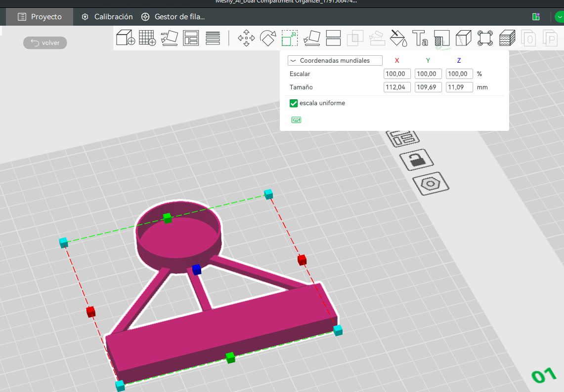Open the 'Gestor de fila...' tab
564x392 pixels.
pos(173,16)
